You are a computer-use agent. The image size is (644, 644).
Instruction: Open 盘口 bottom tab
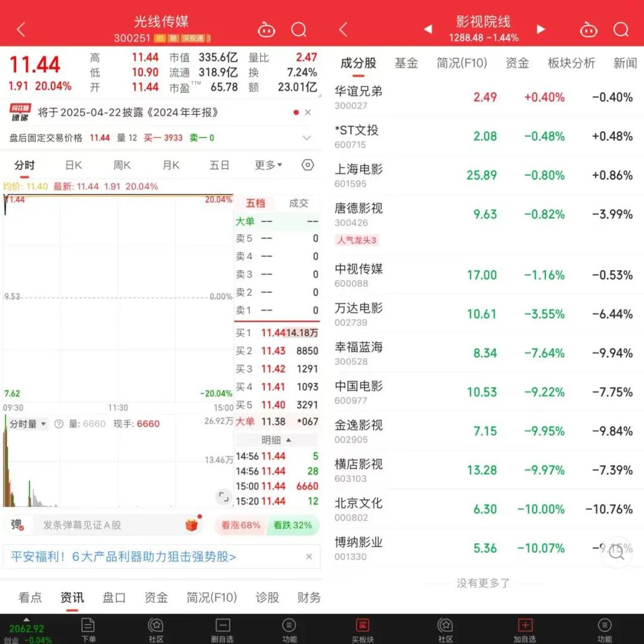click(x=114, y=597)
